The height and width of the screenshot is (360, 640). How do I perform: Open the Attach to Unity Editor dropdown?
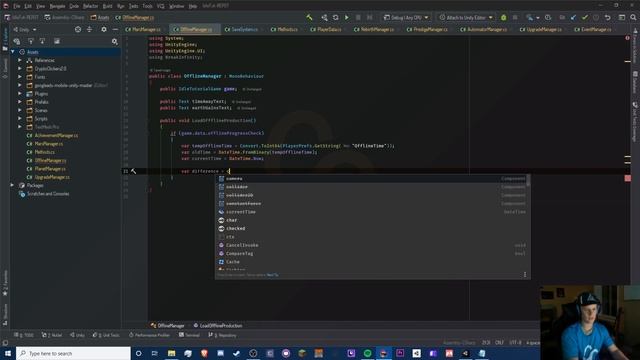pyautogui.click(x=466, y=18)
